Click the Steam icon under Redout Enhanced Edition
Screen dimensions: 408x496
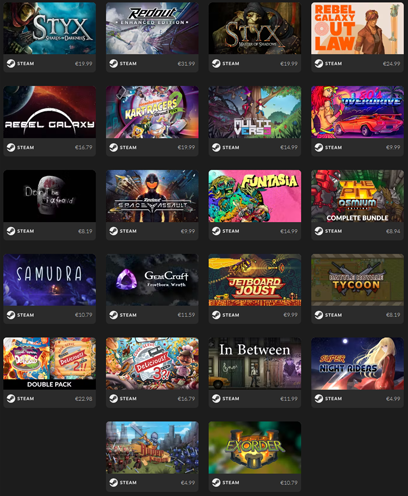coord(114,63)
